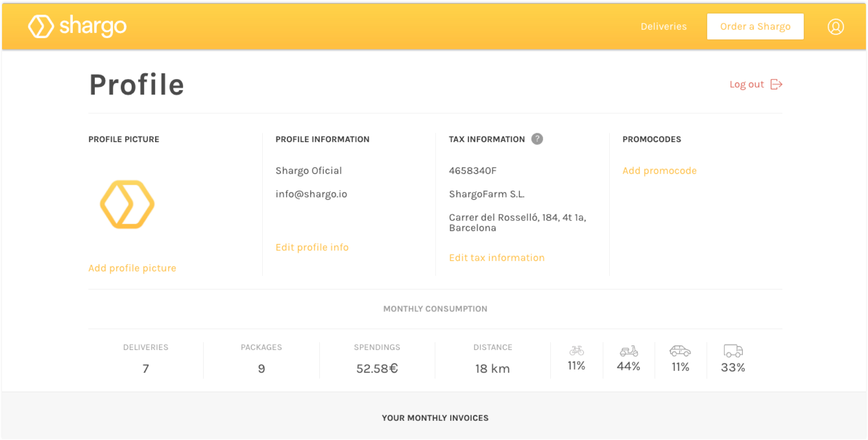Click the Your Monthly Invoices heading
868x440 pixels.
(435, 418)
